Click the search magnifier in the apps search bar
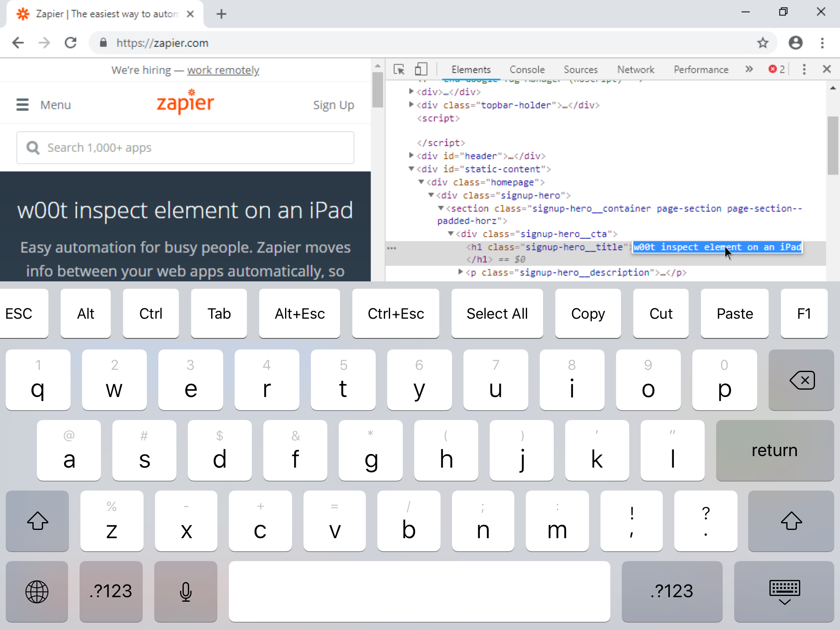840x630 pixels. (33, 148)
